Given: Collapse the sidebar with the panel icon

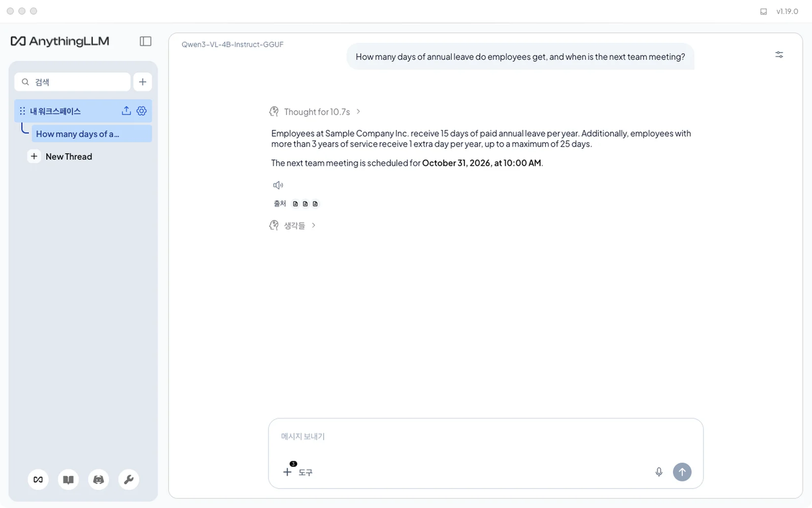Looking at the screenshot, I should tap(146, 41).
